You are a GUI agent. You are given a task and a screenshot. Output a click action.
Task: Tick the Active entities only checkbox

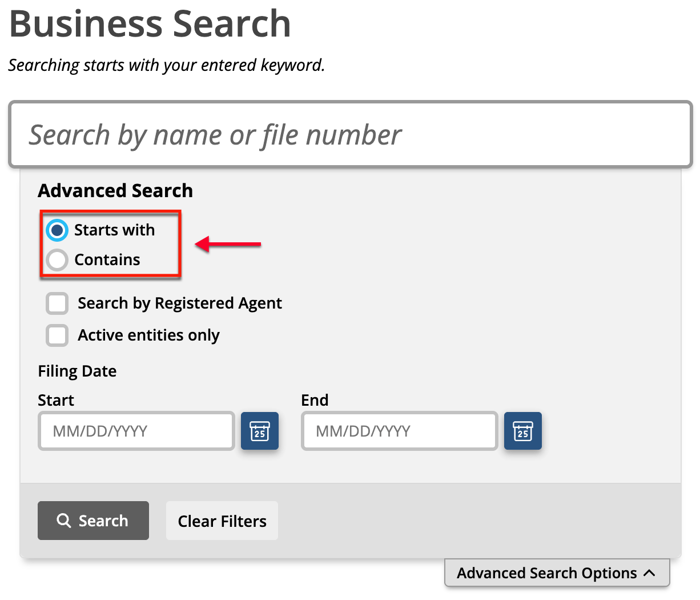57,335
